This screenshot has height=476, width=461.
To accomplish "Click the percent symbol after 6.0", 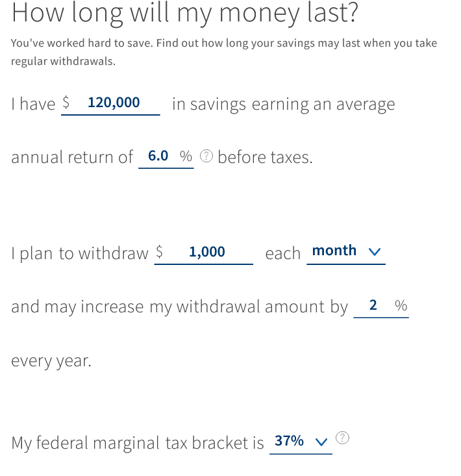I will [x=186, y=157].
